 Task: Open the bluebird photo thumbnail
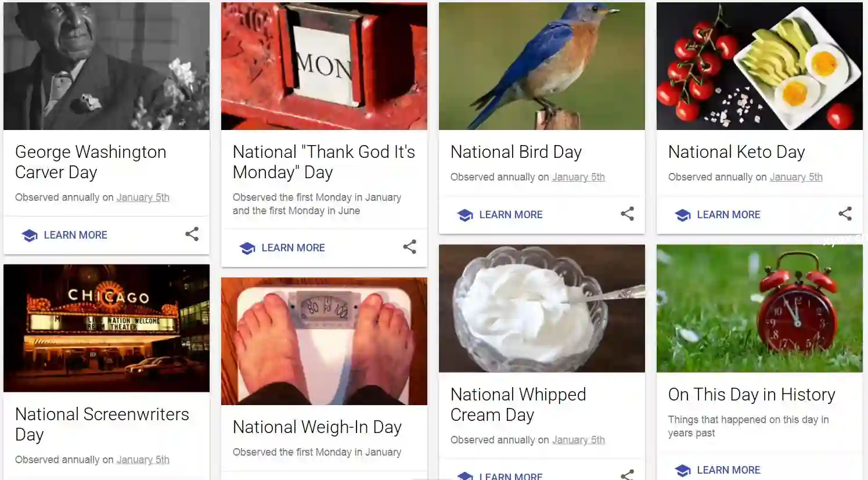542,66
